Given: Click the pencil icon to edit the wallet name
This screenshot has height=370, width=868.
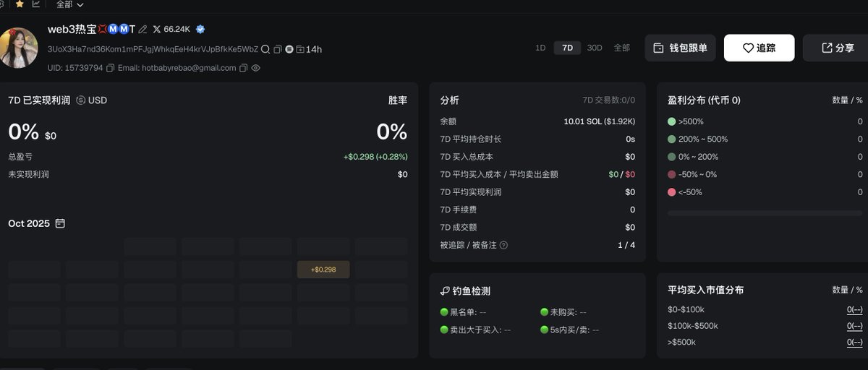Looking at the screenshot, I should pos(142,30).
